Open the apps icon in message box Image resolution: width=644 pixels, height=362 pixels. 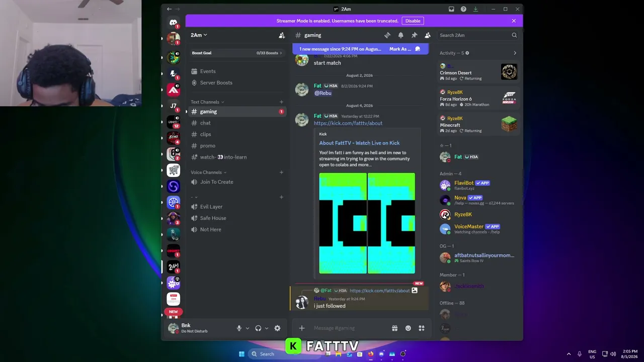[x=422, y=328]
